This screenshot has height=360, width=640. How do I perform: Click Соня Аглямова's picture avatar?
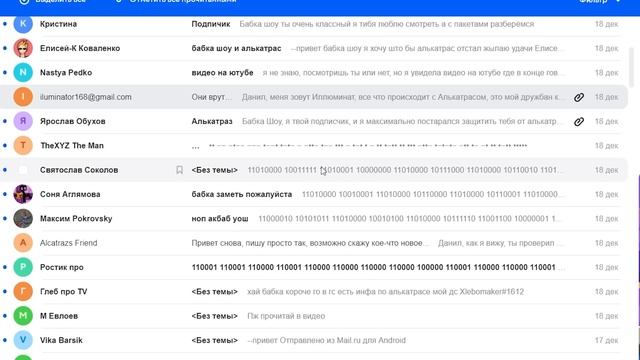click(23, 194)
